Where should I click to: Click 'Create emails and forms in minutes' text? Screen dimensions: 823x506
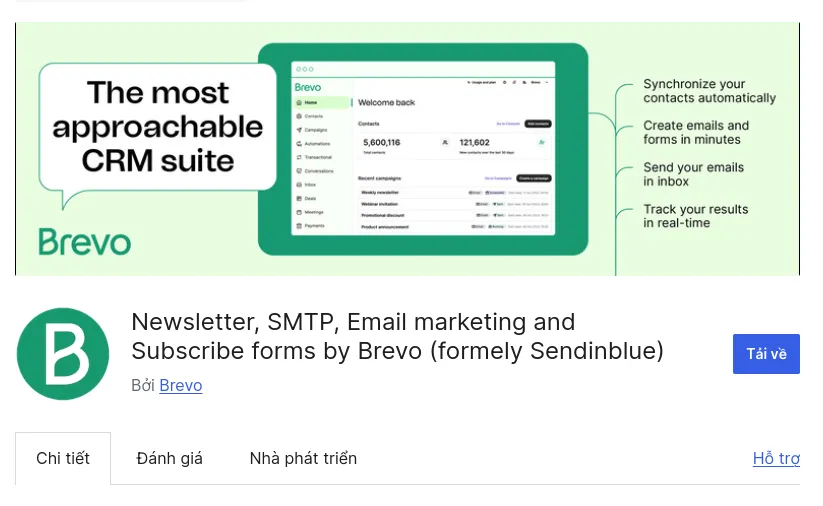click(696, 132)
